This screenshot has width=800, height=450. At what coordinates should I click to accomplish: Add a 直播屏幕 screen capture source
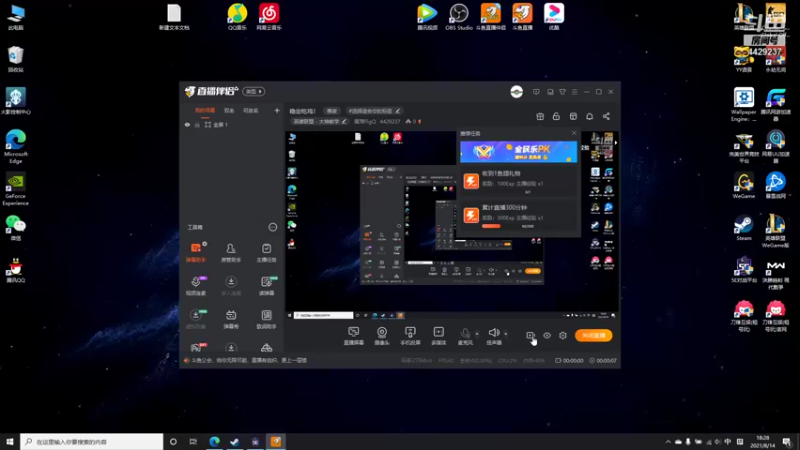click(354, 336)
